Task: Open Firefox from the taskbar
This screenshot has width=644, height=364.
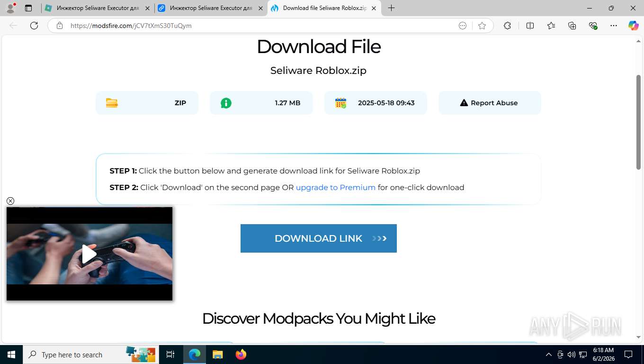Action: click(x=241, y=355)
